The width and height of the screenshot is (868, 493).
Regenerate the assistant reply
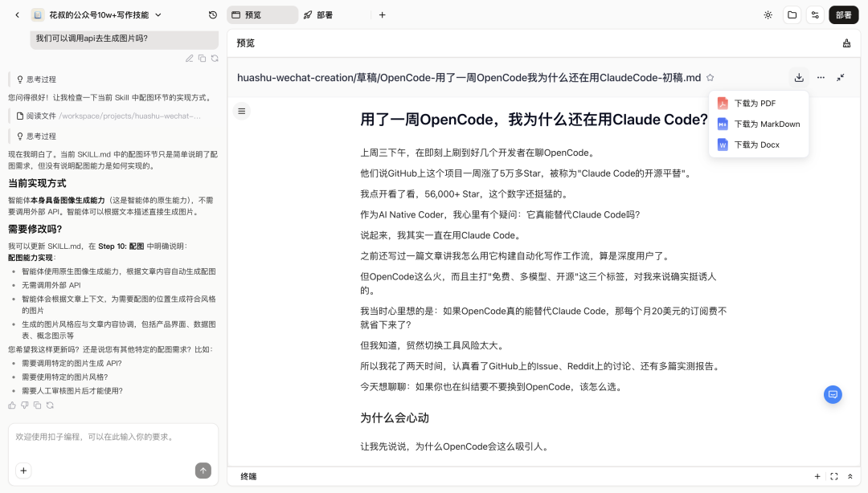pyautogui.click(x=51, y=405)
